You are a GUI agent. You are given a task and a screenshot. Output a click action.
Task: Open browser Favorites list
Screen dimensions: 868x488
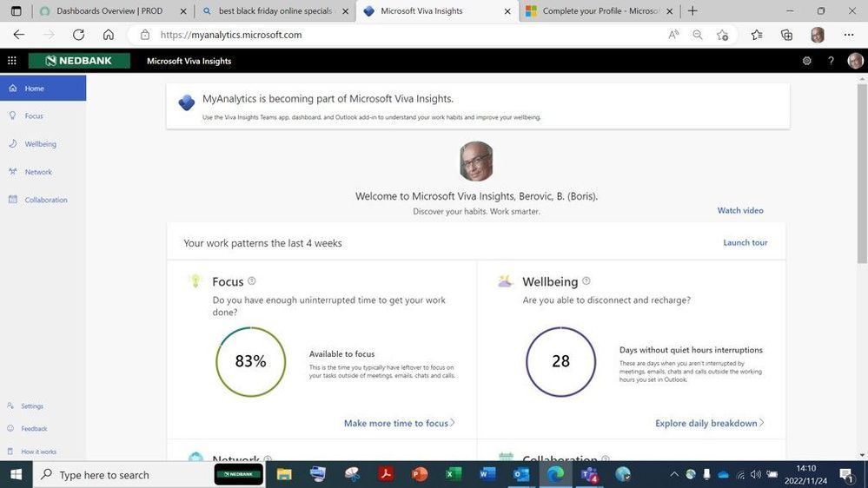(757, 35)
